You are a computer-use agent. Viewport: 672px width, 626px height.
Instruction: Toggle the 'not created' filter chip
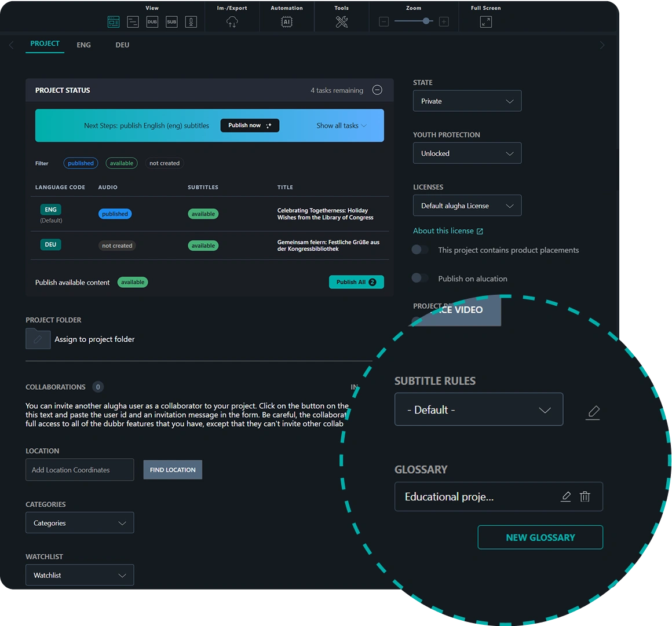[x=164, y=163]
